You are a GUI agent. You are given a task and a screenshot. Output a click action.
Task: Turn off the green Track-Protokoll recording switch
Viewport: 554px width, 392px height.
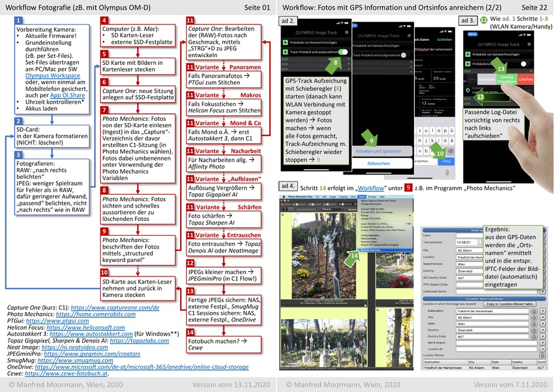[x=343, y=52]
